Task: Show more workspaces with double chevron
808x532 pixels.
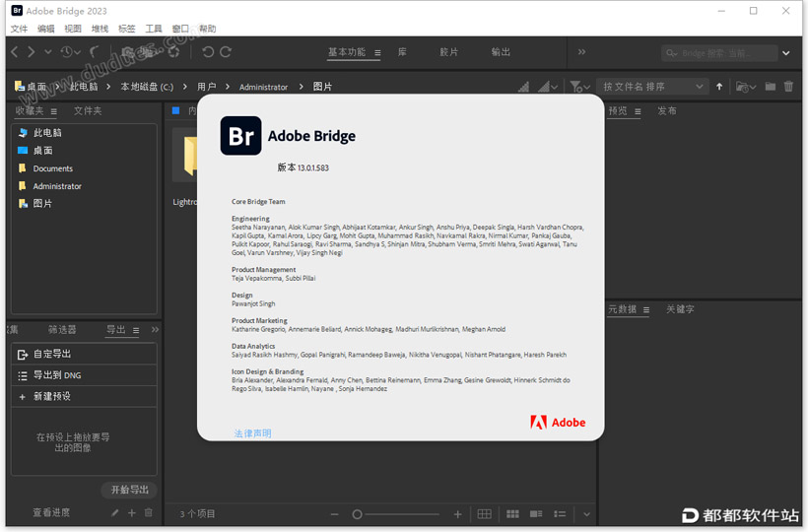Action: point(581,52)
